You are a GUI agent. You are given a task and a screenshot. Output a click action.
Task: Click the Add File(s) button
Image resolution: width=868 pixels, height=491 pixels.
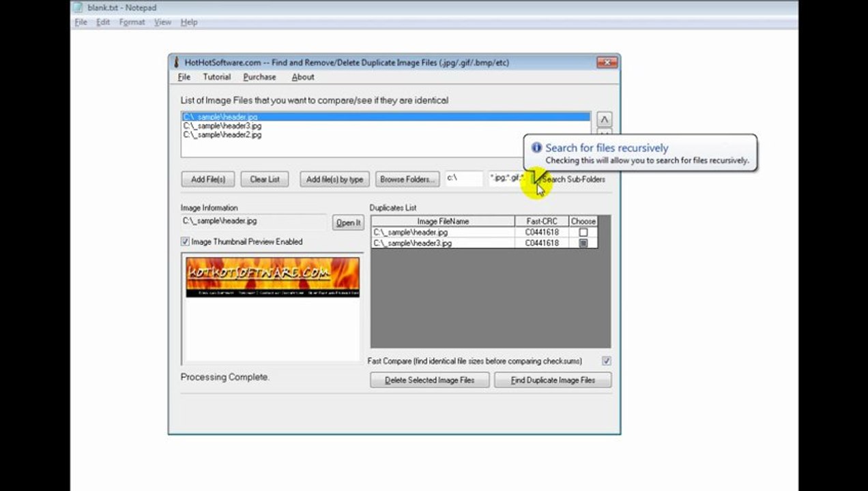208,179
